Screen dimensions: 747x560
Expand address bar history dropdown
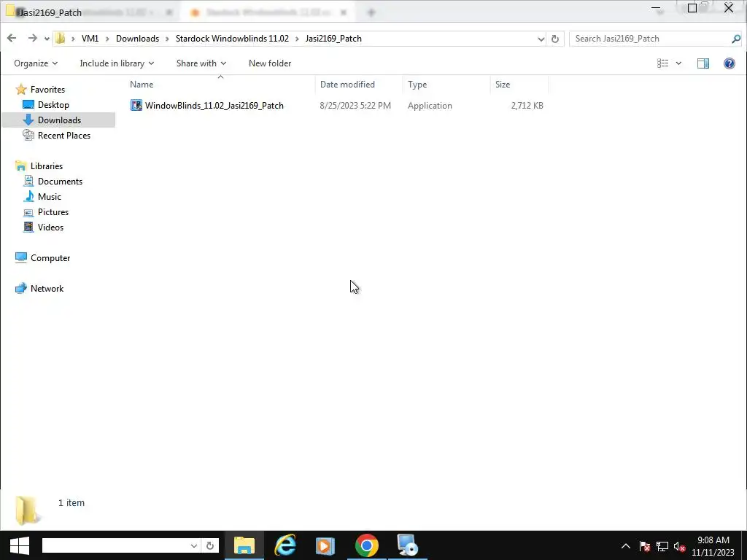tap(541, 39)
